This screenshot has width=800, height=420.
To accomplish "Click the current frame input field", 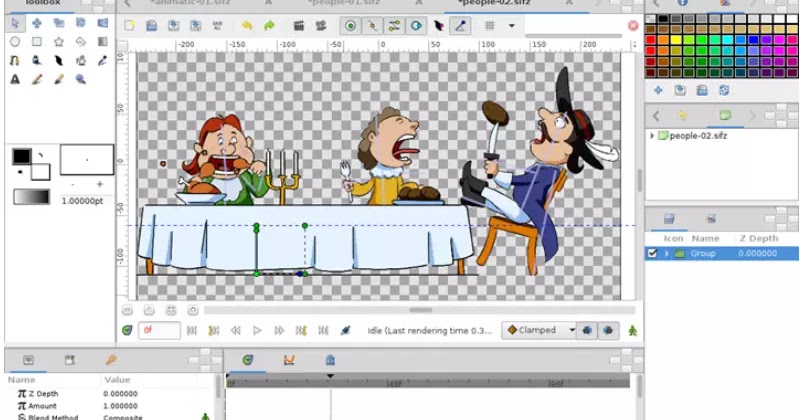I will [x=159, y=330].
